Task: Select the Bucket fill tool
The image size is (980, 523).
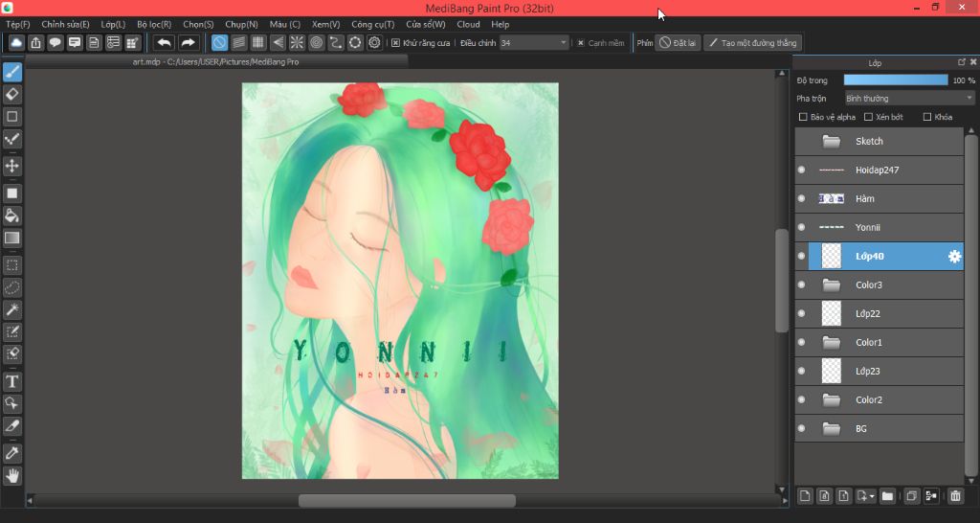Action: point(11,216)
